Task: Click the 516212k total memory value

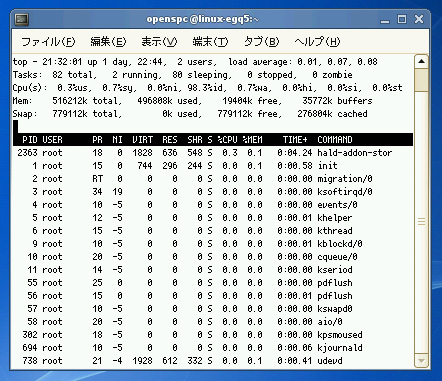Action: point(70,101)
